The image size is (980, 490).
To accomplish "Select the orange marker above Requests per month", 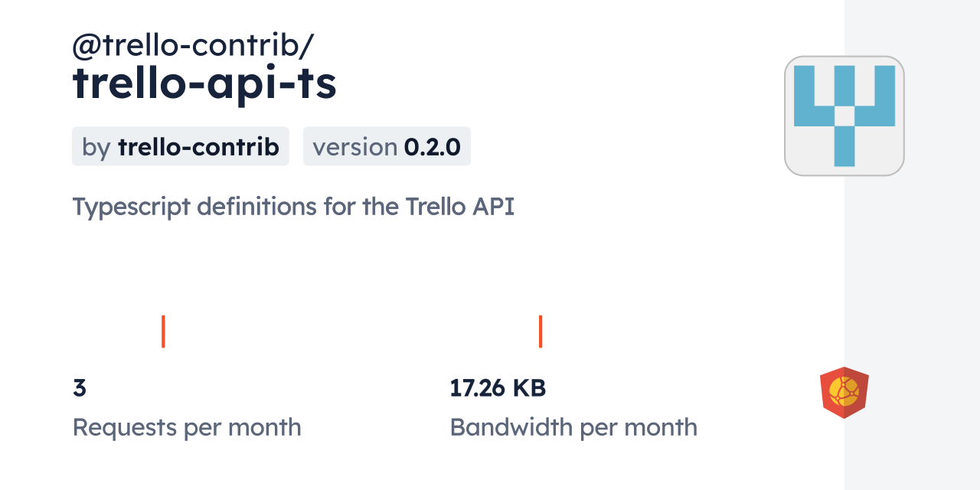I will (163, 332).
